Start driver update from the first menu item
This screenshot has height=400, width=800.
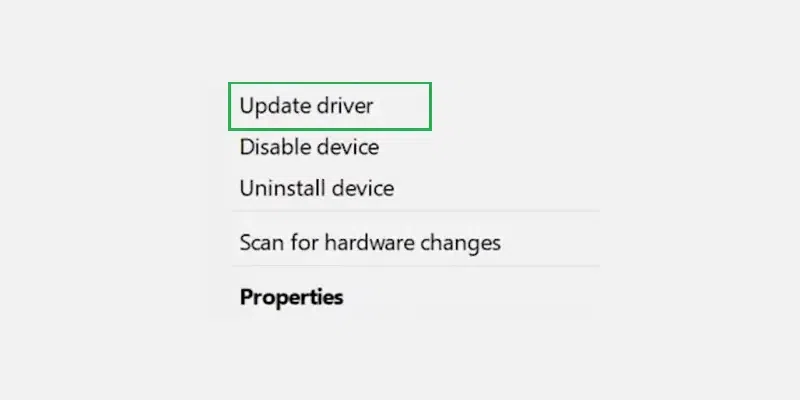click(330, 106)
